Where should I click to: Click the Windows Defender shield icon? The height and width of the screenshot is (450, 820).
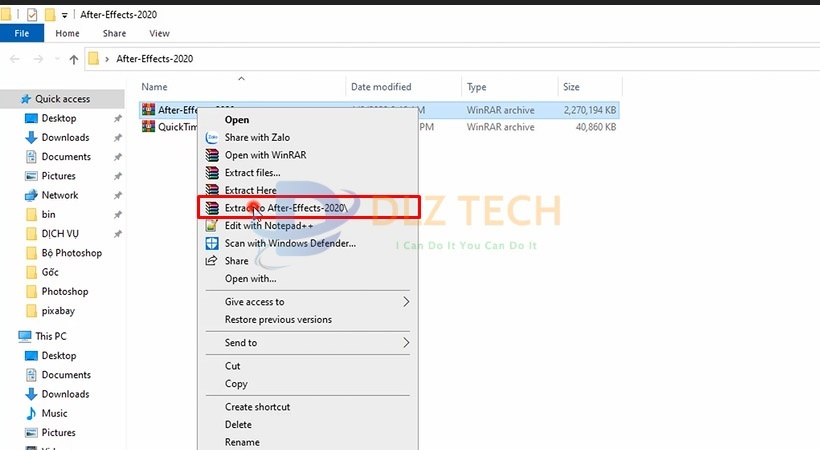click(x=211, y=243)
